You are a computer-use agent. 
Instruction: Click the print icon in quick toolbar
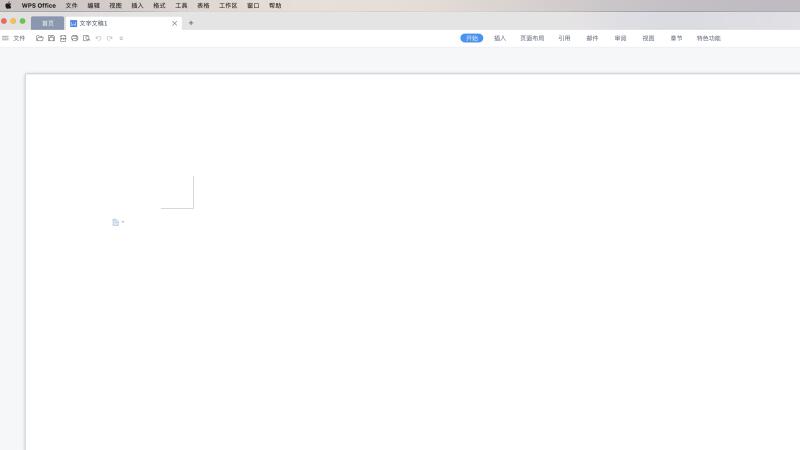74,38
